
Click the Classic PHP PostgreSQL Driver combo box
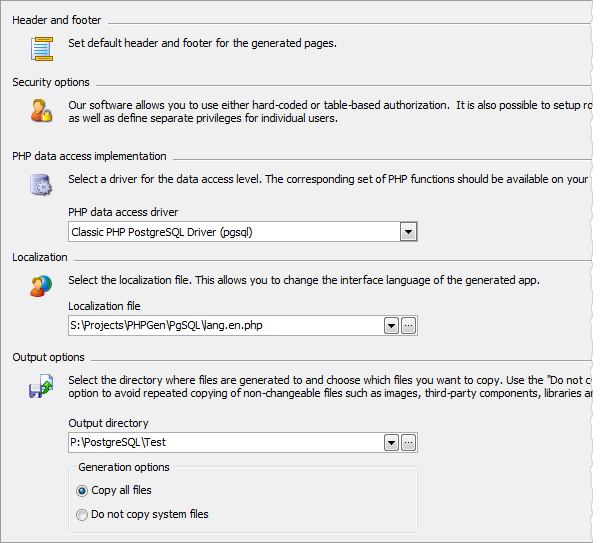pos(234,232)
